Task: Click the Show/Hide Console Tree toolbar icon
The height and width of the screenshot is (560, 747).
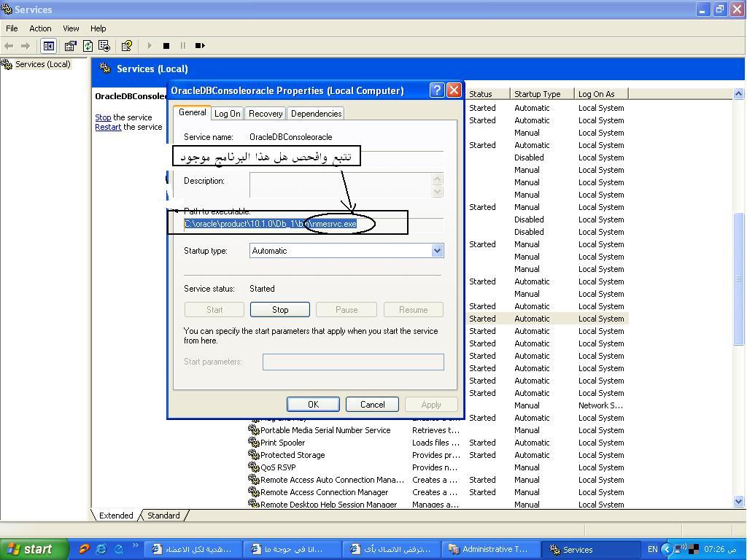Action: [x=48, y=46]
